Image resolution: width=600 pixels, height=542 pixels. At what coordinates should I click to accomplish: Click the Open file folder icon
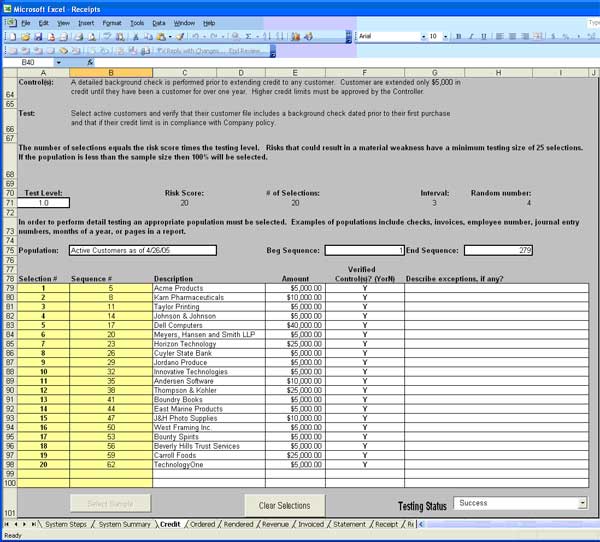[x=25, y=37]
